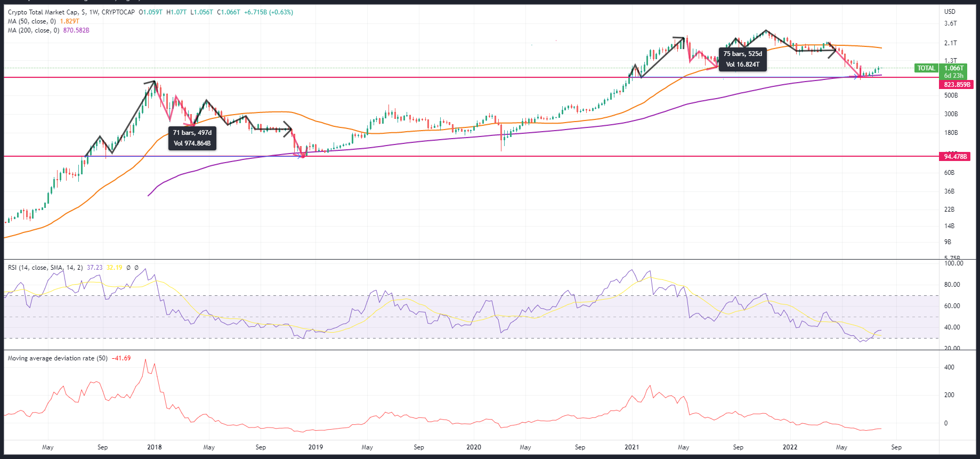
Task: Click the change value +6.715B (+0.63%)
Action: pyautogui.click(x=269, y=12)
